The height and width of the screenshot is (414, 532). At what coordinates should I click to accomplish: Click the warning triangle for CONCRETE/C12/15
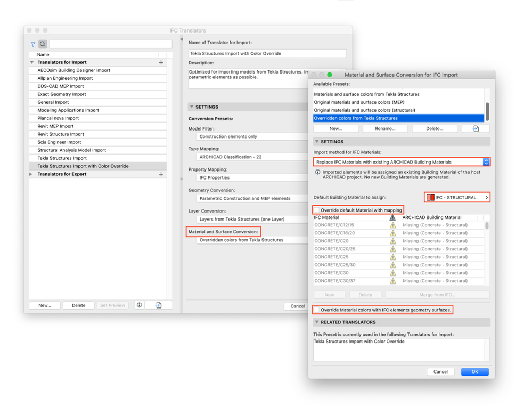click(x=393, y=225)
